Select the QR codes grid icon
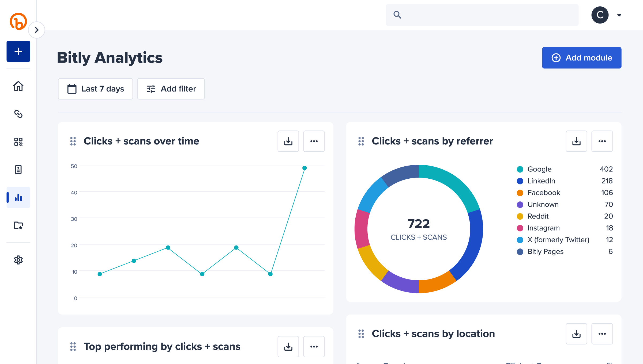Image resolution: width=643 pixels, height=364 pixels. [x=18, y=142]
